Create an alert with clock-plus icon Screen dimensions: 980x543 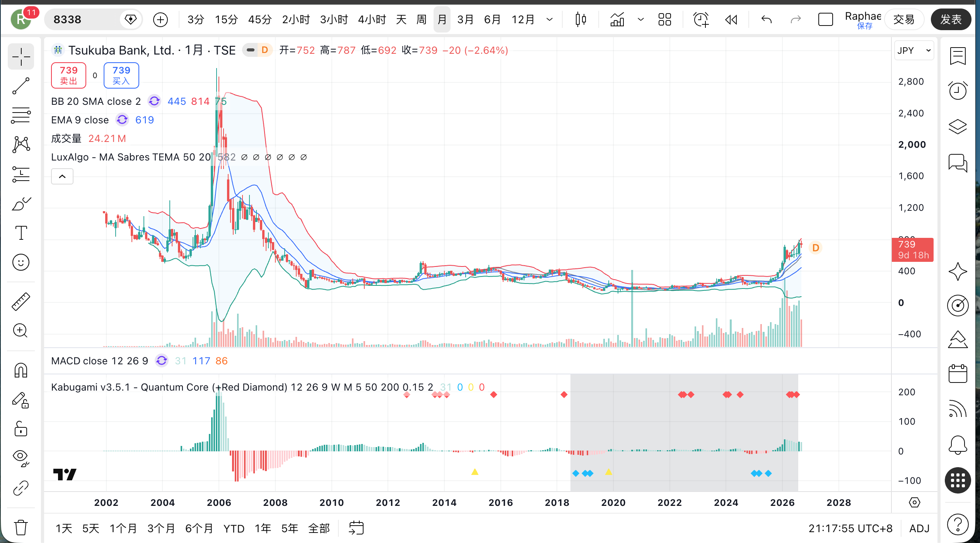tap(701, 19)
